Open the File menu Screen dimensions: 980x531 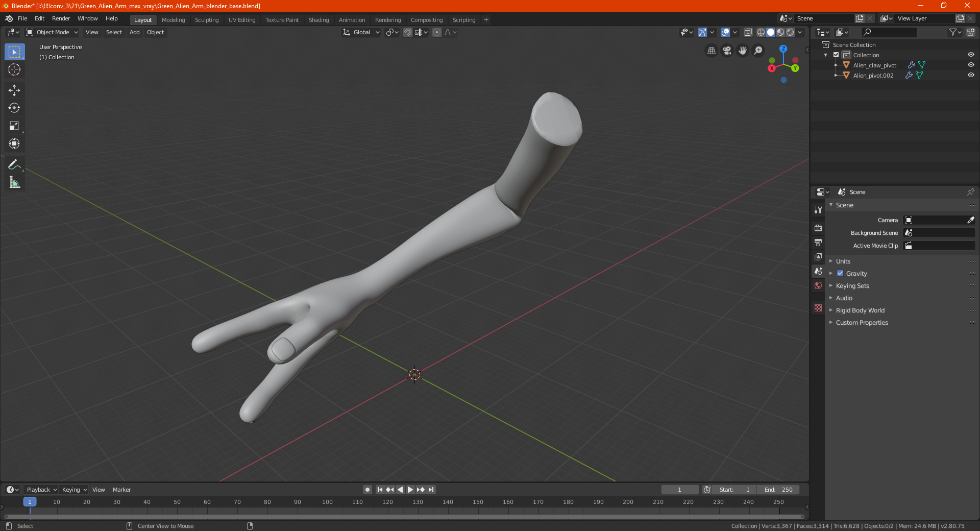(22, 18)
